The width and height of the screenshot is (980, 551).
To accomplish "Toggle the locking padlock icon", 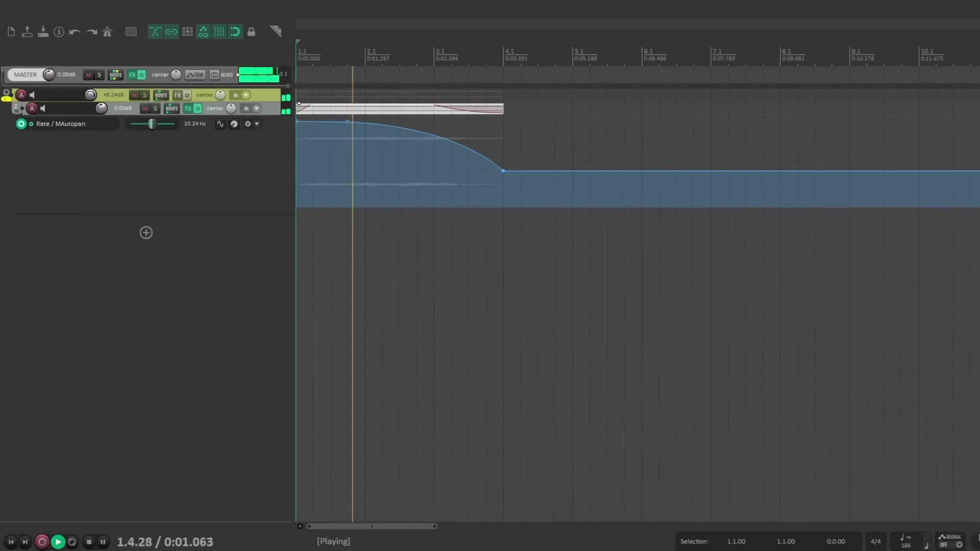I will click(x=251, y=32).
